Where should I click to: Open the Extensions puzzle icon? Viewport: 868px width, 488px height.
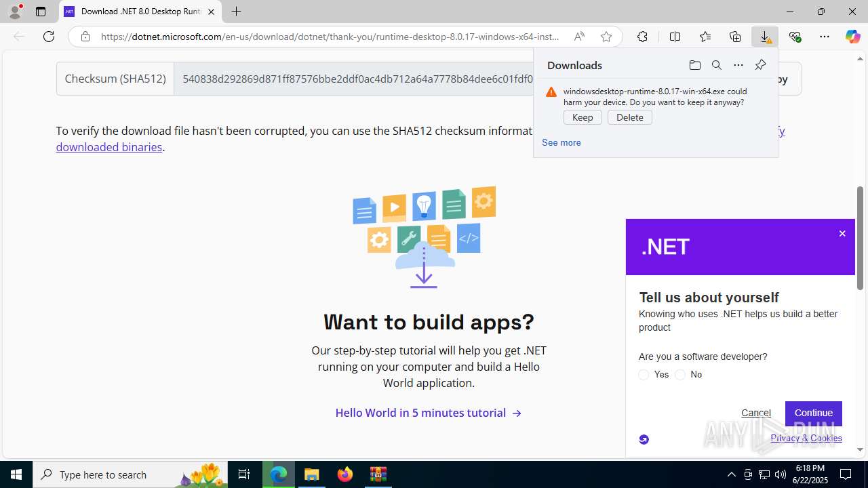pos(642,37)
